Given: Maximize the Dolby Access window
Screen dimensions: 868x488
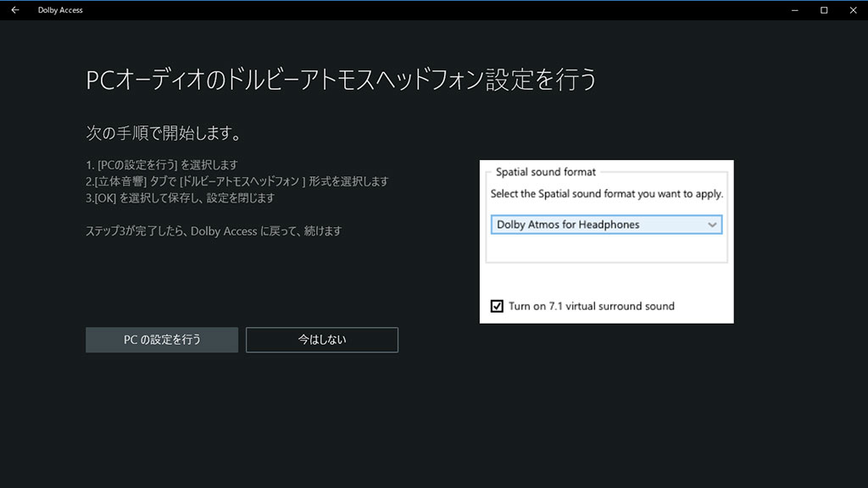Looking at the screenshot, I should point(824,10).
